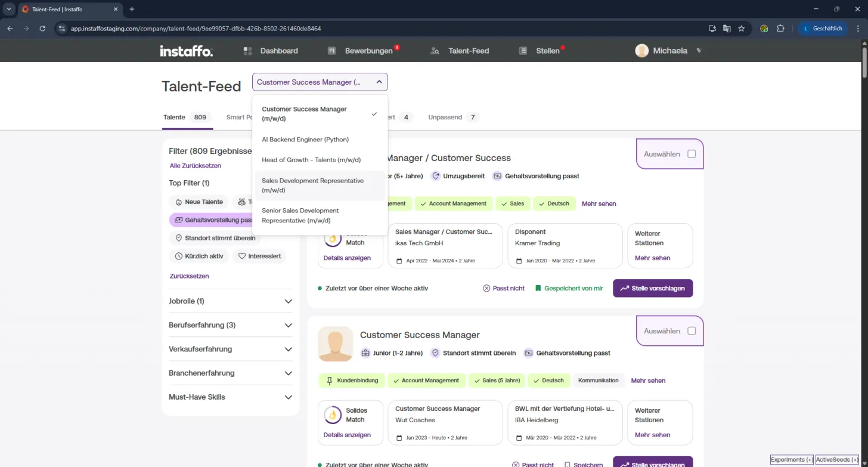This screenshot has width=868, height=467.
Task: Toggle the Kürzlich aktiv filter chip
Action: point(199,256)
